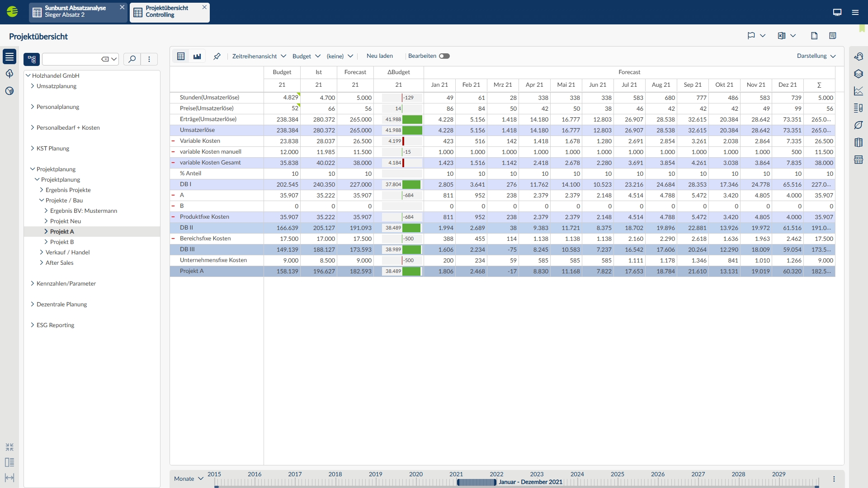Click the timeline range slider handle for 2021
868x488 pixels.
pos(477,482)
